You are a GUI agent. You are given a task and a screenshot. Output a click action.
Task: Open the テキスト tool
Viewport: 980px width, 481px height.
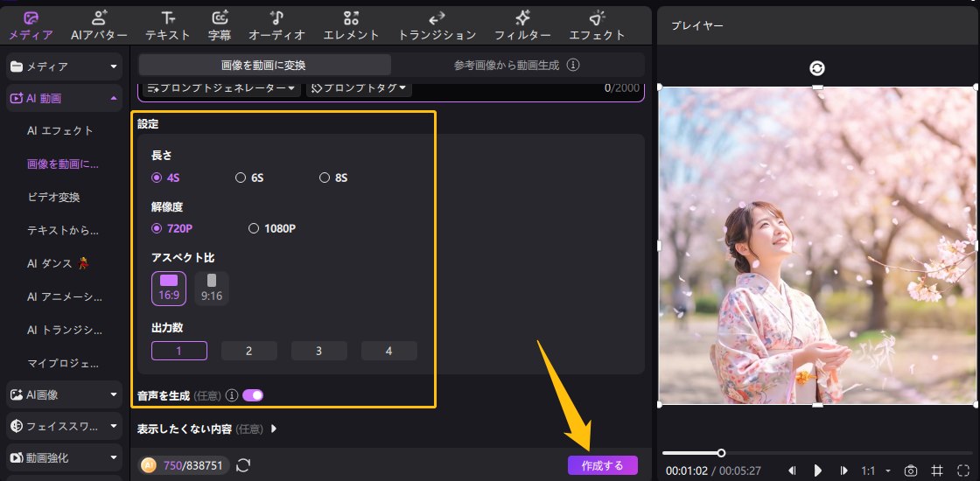[167, 25]
